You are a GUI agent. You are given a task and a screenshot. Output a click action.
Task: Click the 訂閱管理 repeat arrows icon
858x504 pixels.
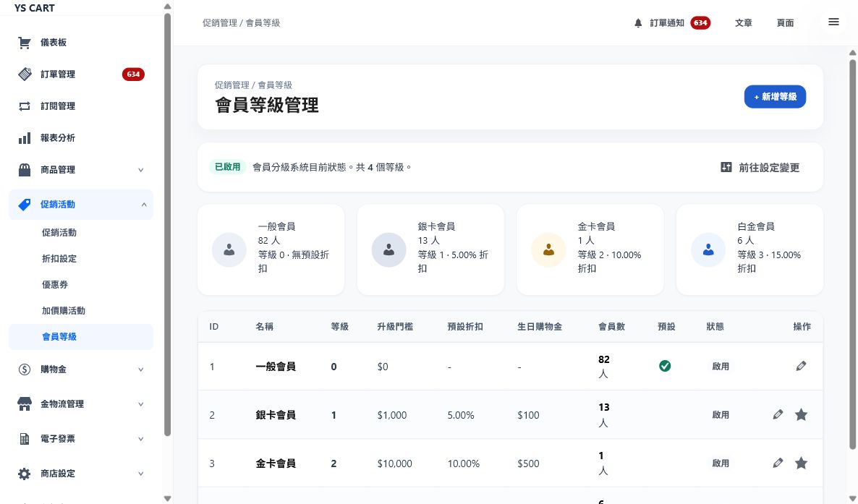click(25, 106)
